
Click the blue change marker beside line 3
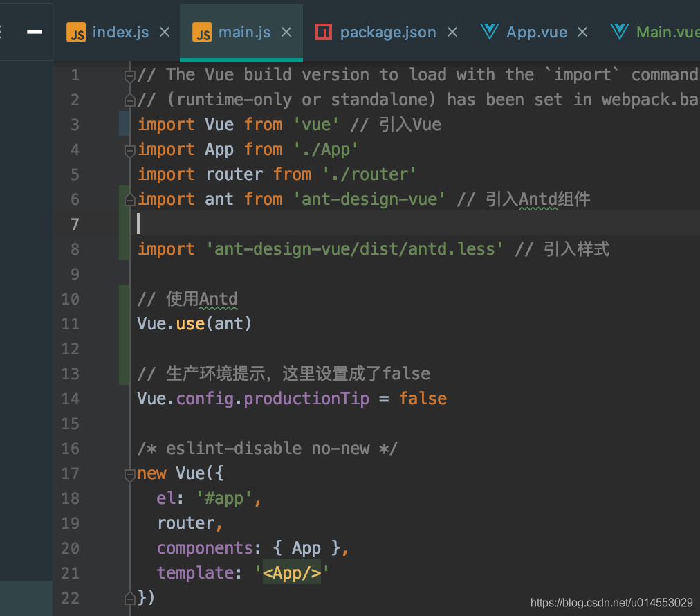coord(124,124)
